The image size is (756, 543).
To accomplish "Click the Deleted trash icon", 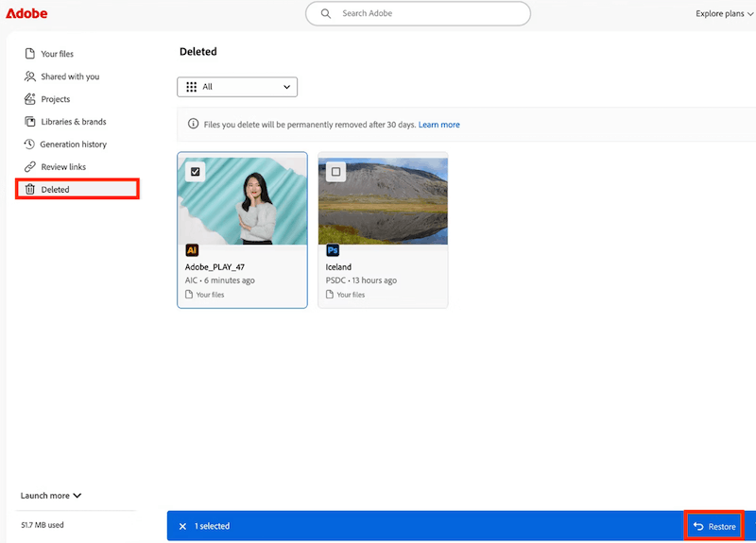I will pyautogui.click(x=30, y=189).
